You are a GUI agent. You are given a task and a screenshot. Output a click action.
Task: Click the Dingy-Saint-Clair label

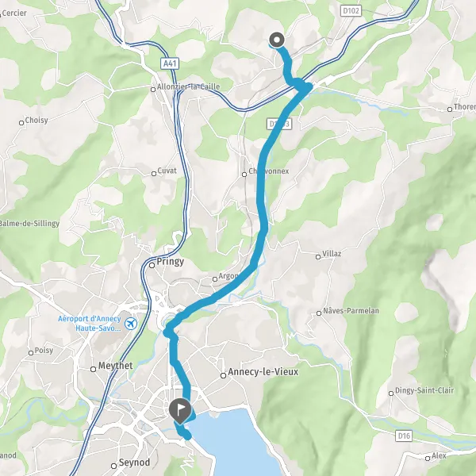point(424,390)
